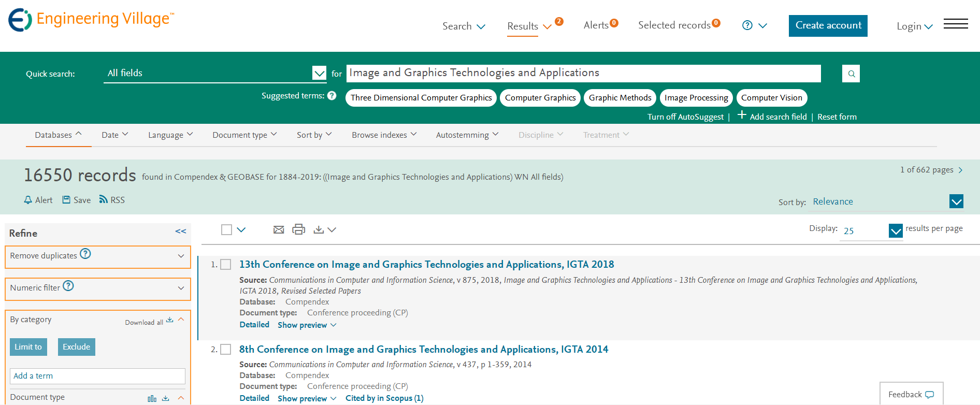
Task: Click the Numeric filter help icon
Action: [x=68, y=286]
